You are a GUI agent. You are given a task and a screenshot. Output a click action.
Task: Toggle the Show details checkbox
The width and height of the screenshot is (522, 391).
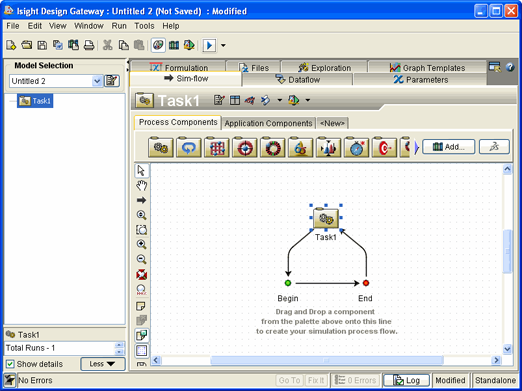10,364
